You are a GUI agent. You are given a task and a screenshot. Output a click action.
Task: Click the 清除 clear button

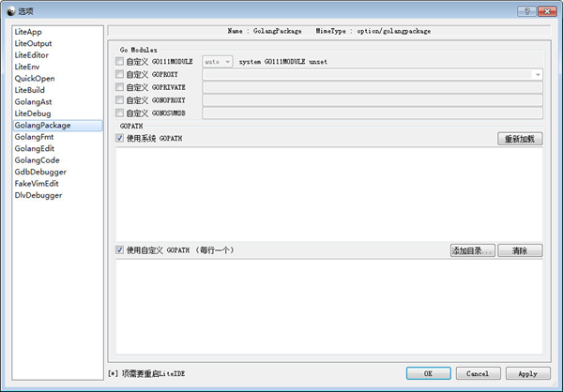click(x=520, y=250)
